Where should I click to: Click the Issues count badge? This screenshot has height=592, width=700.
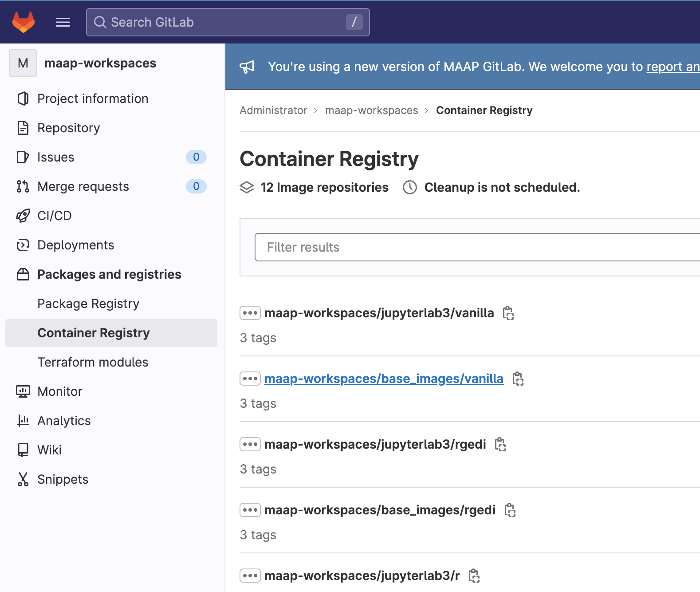point(196,157)
